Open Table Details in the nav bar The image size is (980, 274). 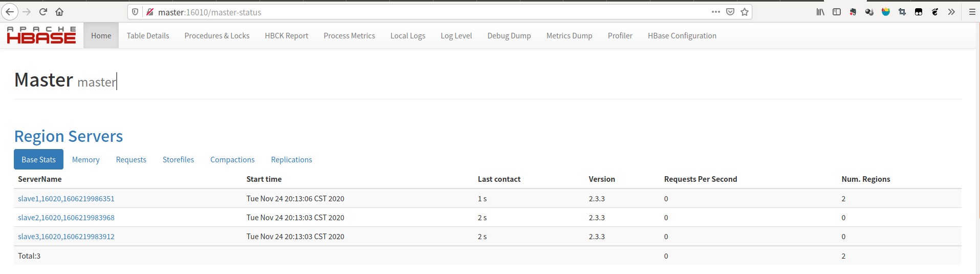148,36
